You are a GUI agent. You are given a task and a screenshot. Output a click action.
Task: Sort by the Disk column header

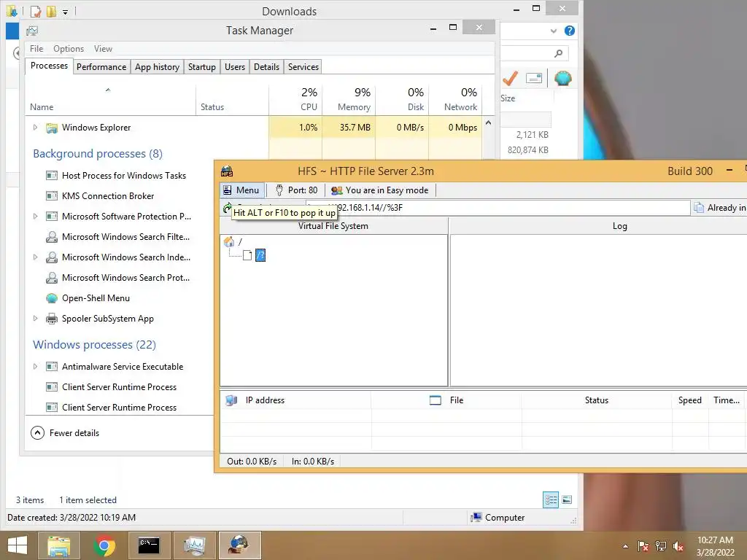pyautogui.click(x=403, y=99)
